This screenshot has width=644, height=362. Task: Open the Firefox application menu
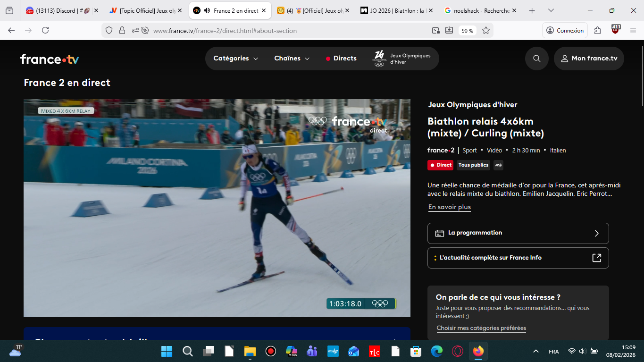(633, 30)
